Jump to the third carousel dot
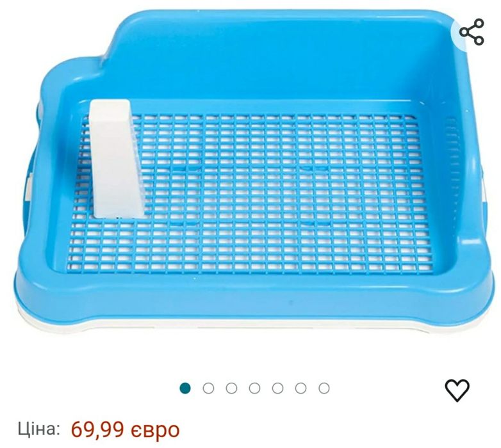The width and height of the screenshot is (501, 448). tap(231, 388)
